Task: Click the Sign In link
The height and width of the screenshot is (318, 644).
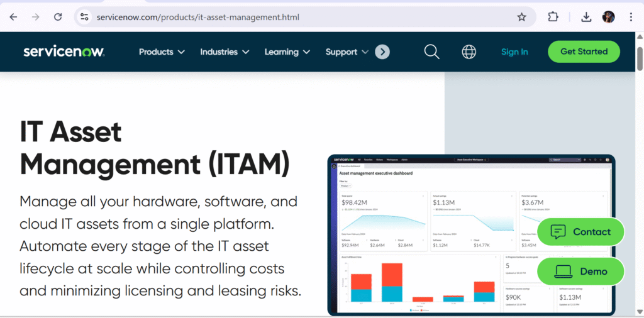Action: (514, 52)
